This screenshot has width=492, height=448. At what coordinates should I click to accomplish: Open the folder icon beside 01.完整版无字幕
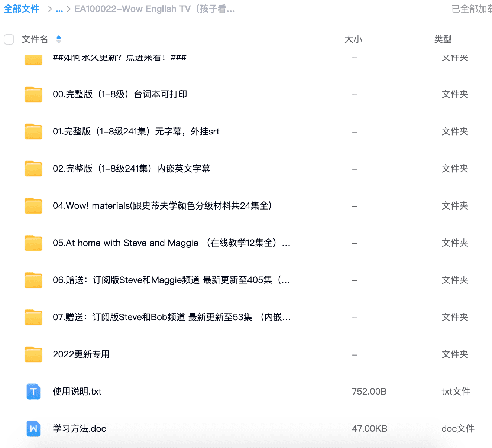33,131
